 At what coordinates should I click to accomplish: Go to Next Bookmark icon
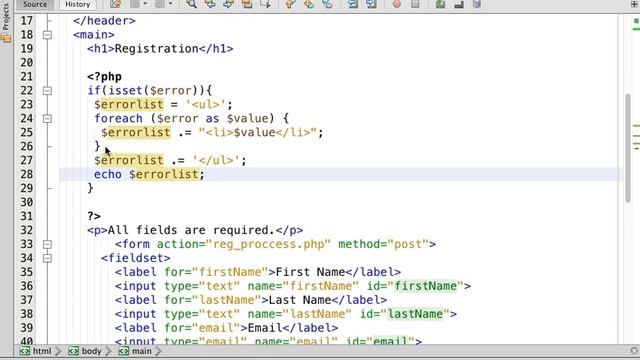coord(309,4)
